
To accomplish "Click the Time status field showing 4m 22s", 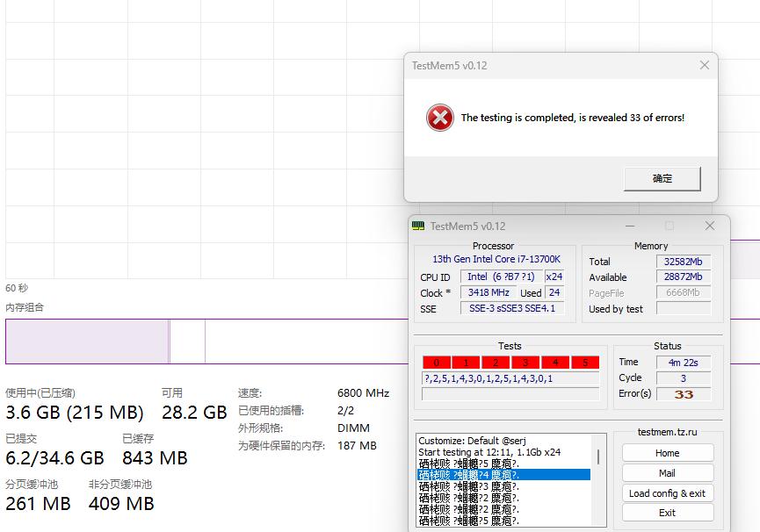I will point(684,362).
